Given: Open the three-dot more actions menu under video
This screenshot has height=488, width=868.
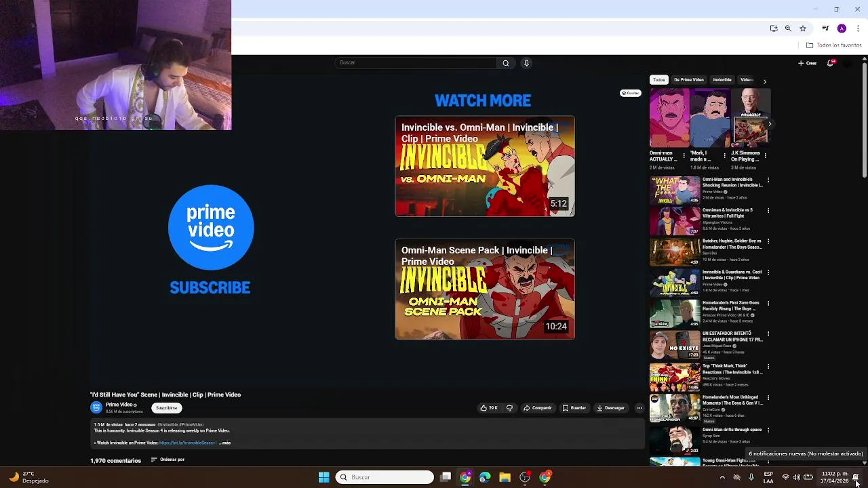Looking at the screenshot, I should click(639, 408).
